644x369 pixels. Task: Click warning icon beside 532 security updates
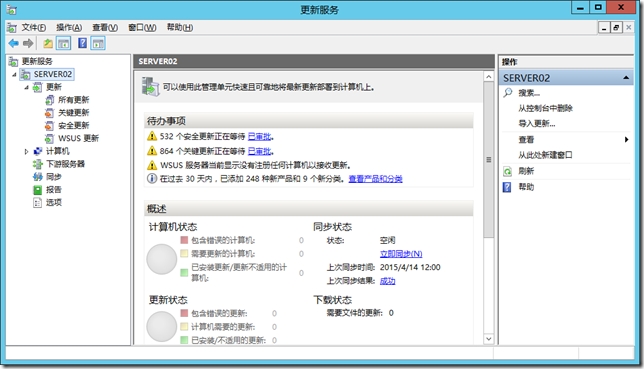pos(152,136)
